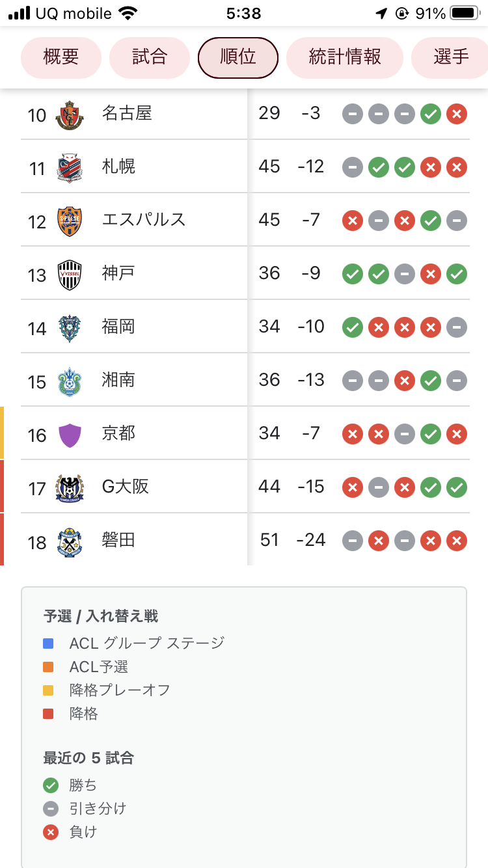This screenshot has height=868, width=488.
Task: Tap the Fukuoka team crest icon
Action: pos(70,328)
